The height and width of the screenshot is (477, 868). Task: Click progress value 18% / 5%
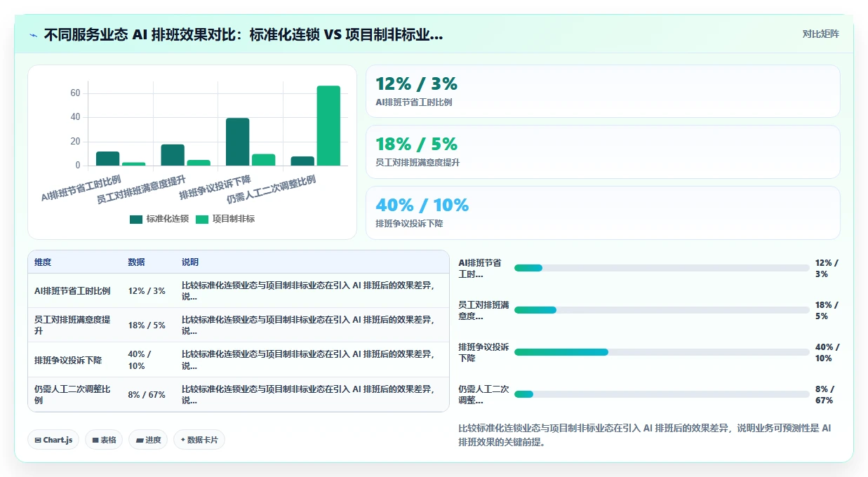tap(827, 310)
